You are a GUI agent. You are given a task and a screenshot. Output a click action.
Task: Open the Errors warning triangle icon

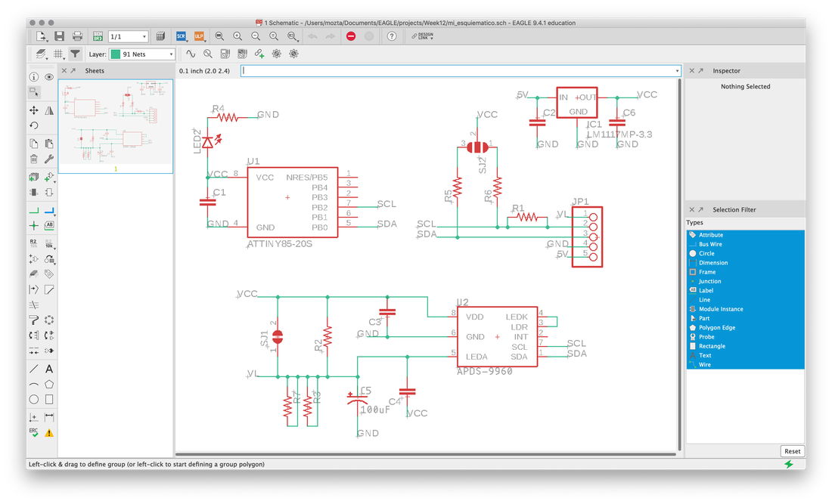coord(49,432)
